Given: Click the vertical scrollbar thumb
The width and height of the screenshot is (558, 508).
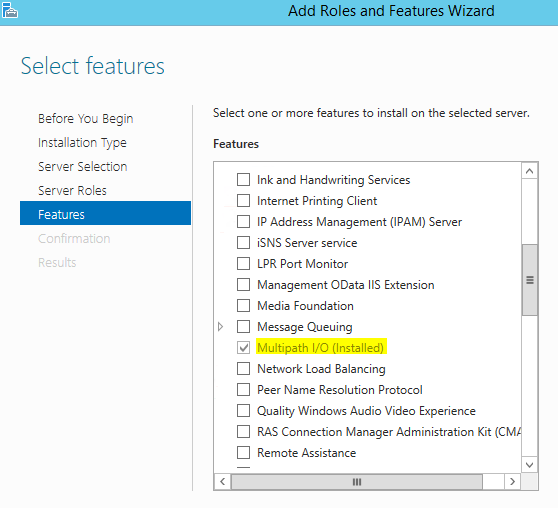Looking at the screenshot, I should click(530, 280).
